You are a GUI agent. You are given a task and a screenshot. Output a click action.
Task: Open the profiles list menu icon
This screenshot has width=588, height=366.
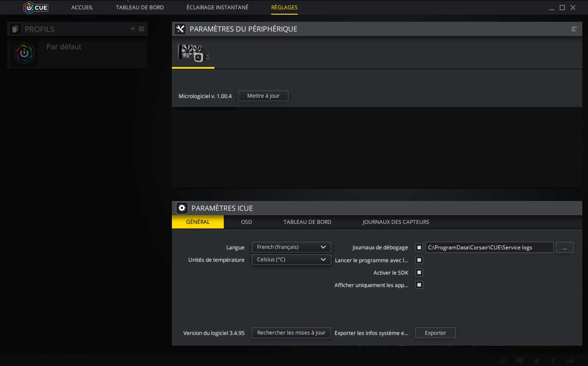click(x=141, y=29)
